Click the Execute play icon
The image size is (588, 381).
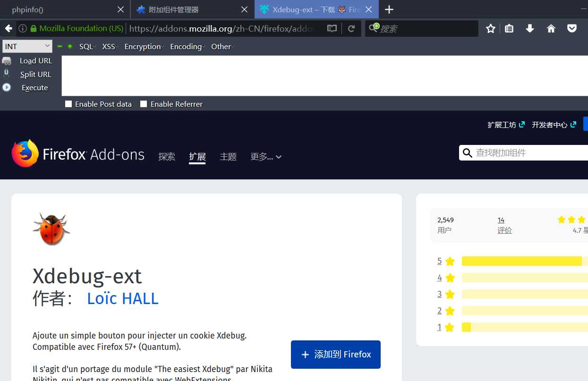click(x=7, y=87)
